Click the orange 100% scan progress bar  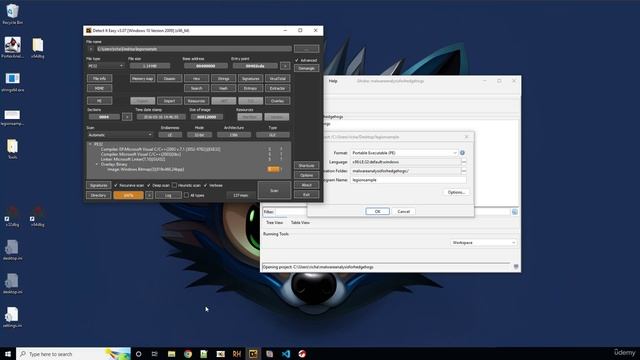[128, 196]
